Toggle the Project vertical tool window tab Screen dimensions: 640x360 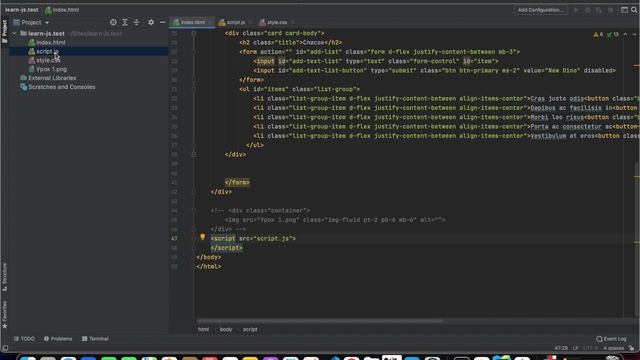(4, 31)
